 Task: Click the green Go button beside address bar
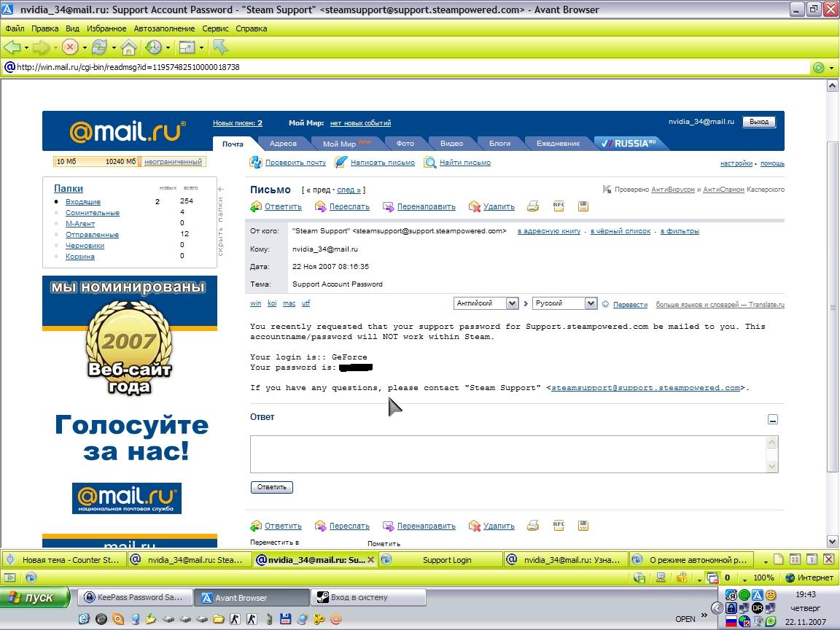tap(818, 68)
